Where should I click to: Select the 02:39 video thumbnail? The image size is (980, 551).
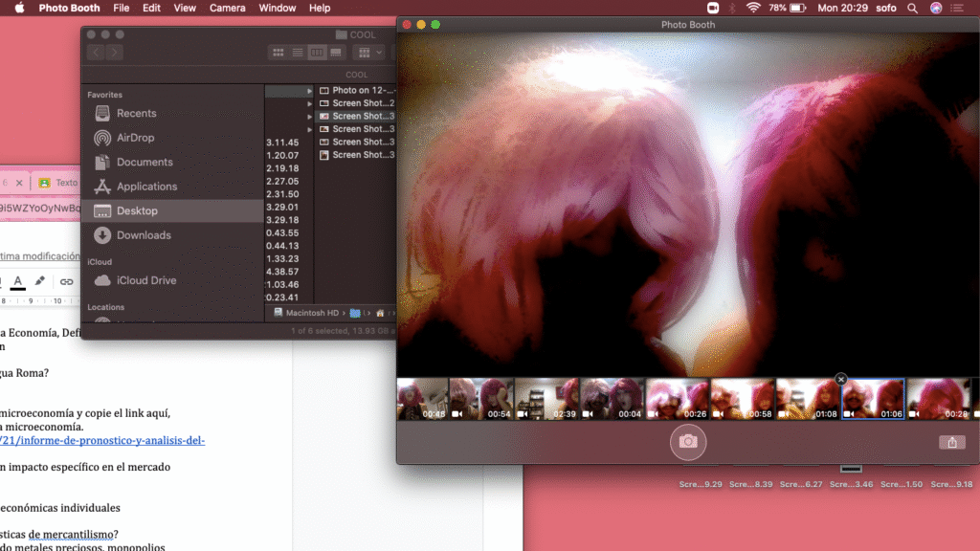pyautogui.click(x=547, y=399)
